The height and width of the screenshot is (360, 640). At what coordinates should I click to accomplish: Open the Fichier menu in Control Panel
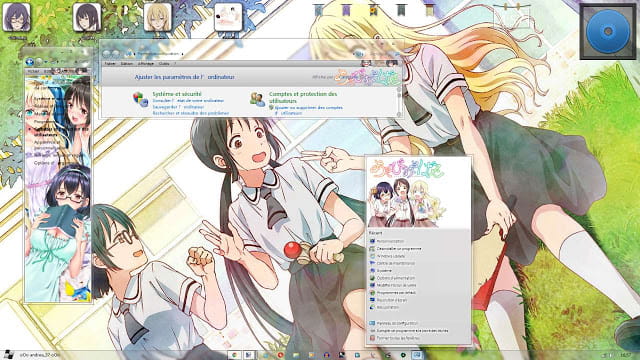[x=110, y=64]
